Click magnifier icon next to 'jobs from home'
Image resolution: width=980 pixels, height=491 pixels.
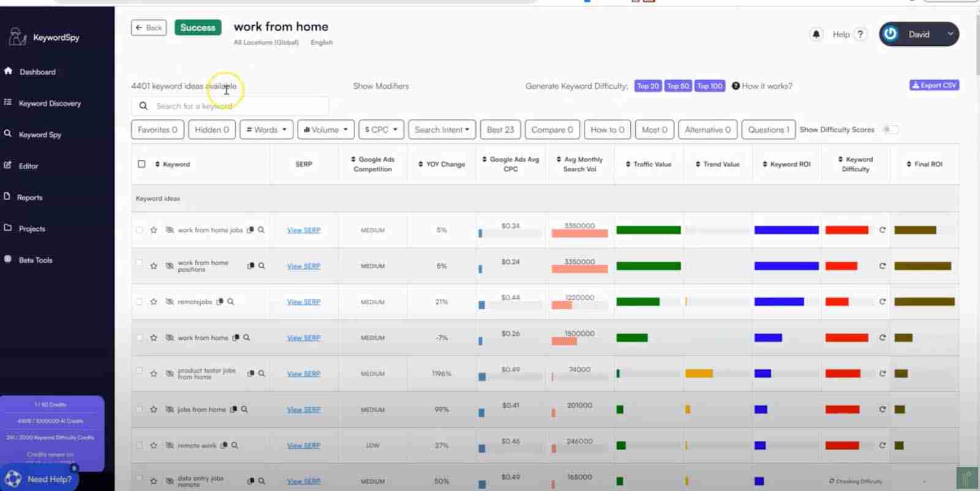244,410
